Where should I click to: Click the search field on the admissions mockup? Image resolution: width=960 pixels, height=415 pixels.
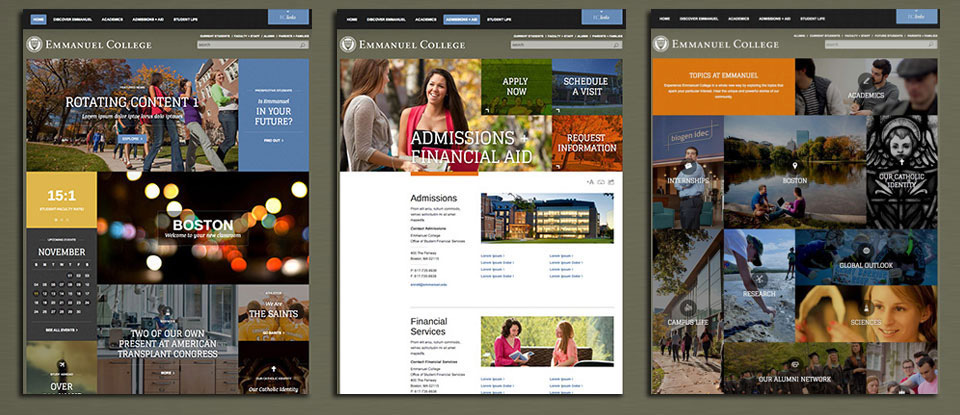coord(566,45)
